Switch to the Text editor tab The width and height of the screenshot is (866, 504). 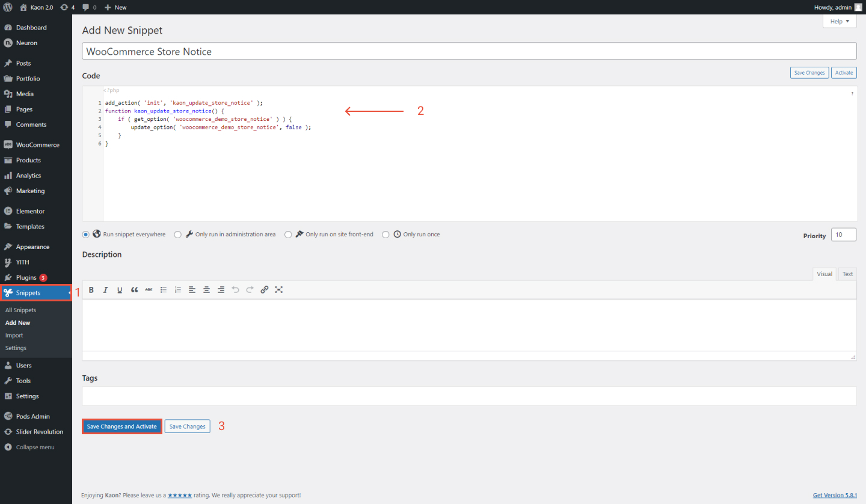[x=847, y=274]
